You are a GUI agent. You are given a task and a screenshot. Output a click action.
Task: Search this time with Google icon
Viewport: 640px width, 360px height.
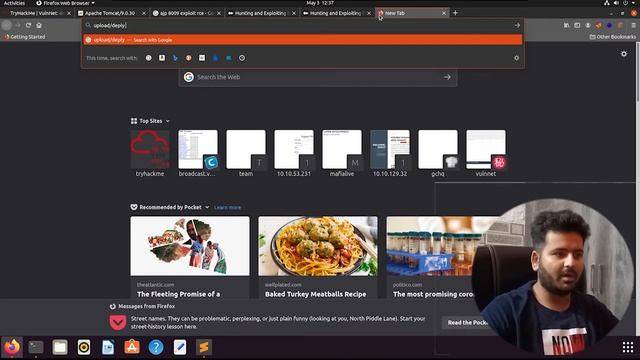[x=149, y=58]
